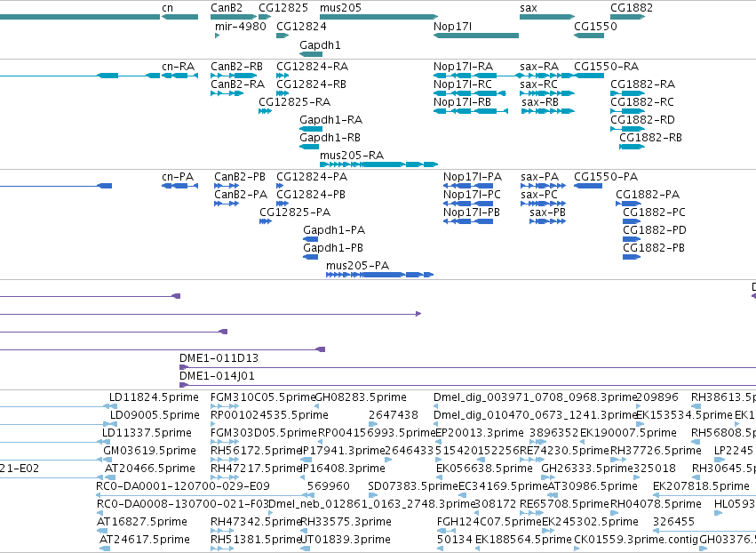Click EST LD11824.5prime label
Image resolution: width=756 pixels, height=553 pixels.
click(x=154, y=397)
